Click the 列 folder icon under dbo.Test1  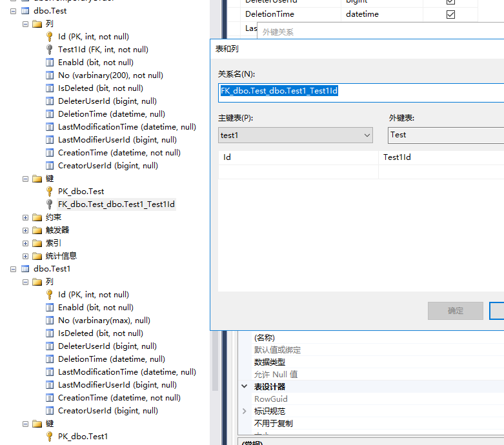(x=37, y=282)
